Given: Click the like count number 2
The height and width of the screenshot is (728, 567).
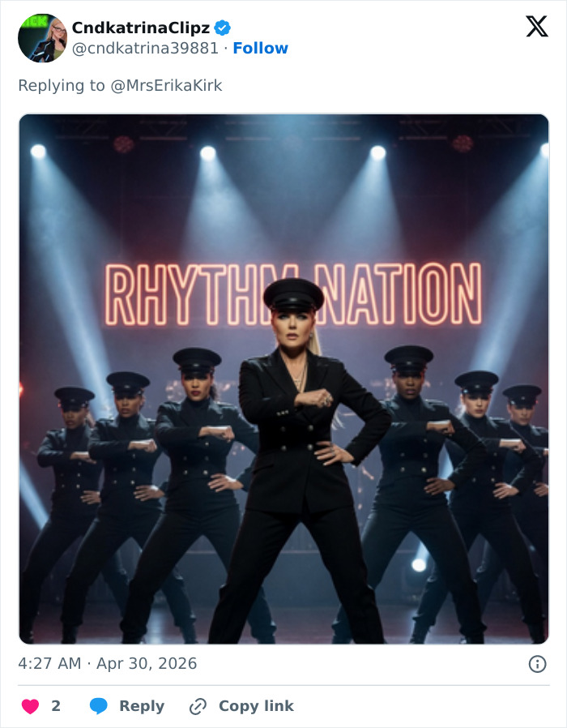Looking at the screenshot, I should 56,706.
